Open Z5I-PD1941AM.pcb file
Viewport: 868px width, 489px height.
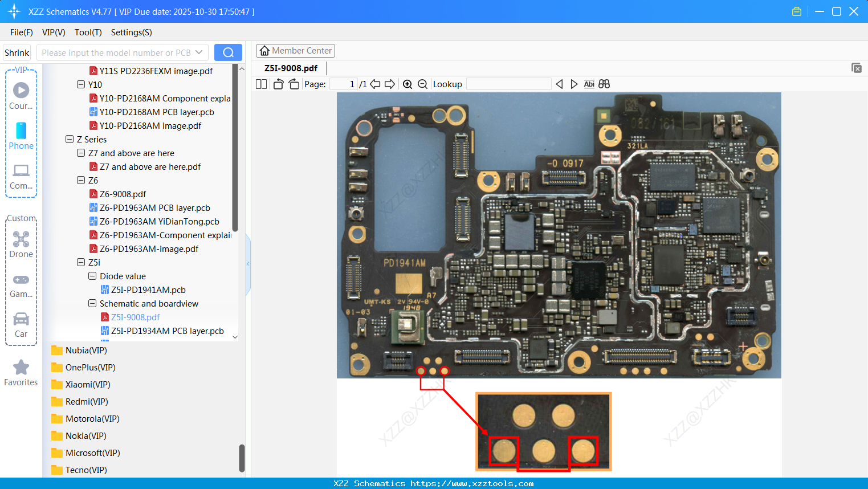coord(148,290)
